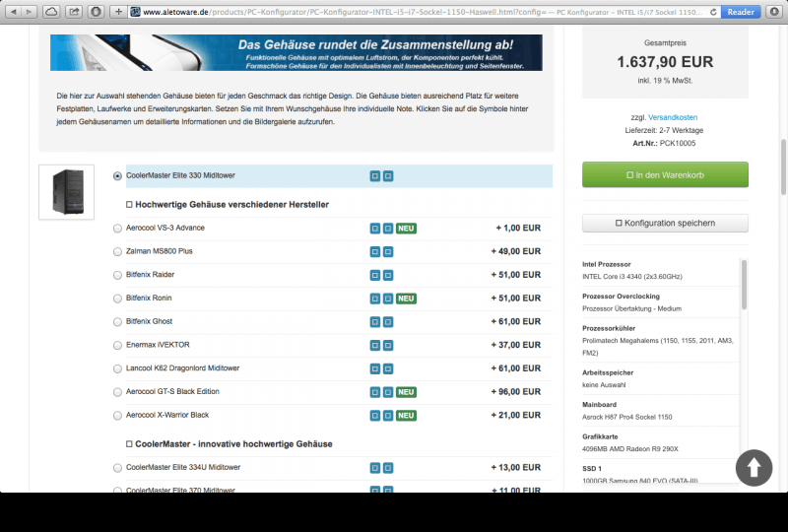Open the second blue icon in the Lancool K62 Dragonlord row
Viewport: 788px width, 532px height.
388,368
